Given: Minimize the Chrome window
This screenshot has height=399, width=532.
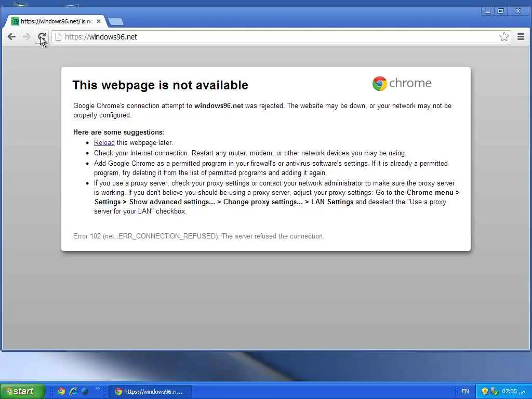Looking at the screenshot, I should pos(488,11).
